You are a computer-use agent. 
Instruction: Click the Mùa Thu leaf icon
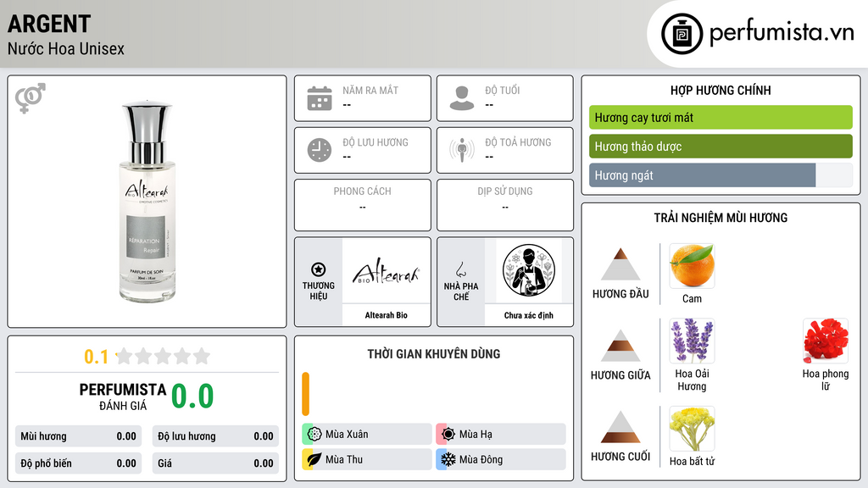pyautogui.click(x=314, y=459)
